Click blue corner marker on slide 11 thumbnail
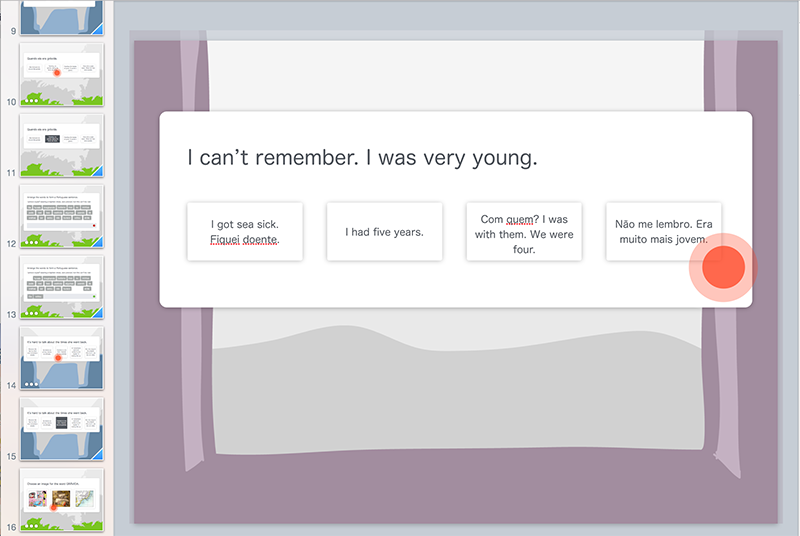Image resolution: width=800 pixels, height=536 pixels. point(98,171)
